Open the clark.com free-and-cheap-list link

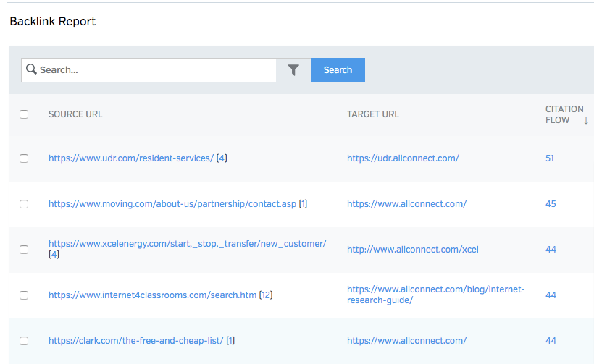click(x=135, y=341)
